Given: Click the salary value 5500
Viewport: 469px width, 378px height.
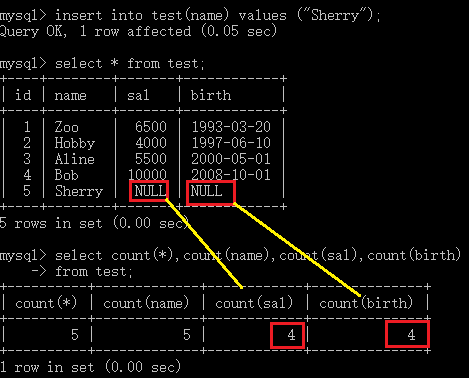Looking at the screenshot, I should tap(151, 159).
